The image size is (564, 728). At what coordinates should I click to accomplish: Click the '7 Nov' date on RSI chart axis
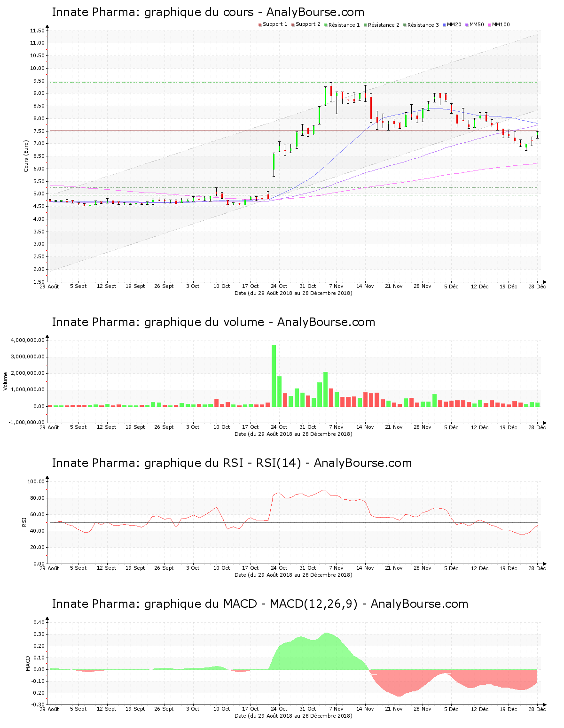pyautogui.click(x=337, y=568)
